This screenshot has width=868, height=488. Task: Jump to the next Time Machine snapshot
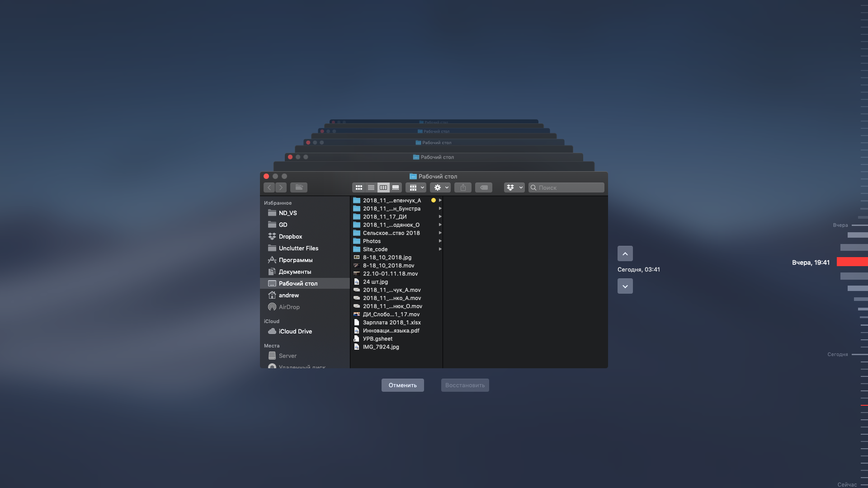[x=625, y=286]
